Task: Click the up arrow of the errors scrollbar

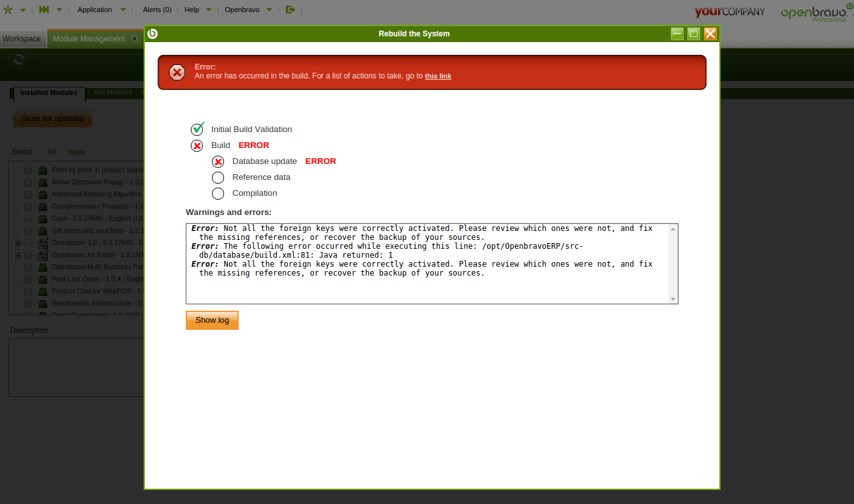Action: [x=673, y=228]
